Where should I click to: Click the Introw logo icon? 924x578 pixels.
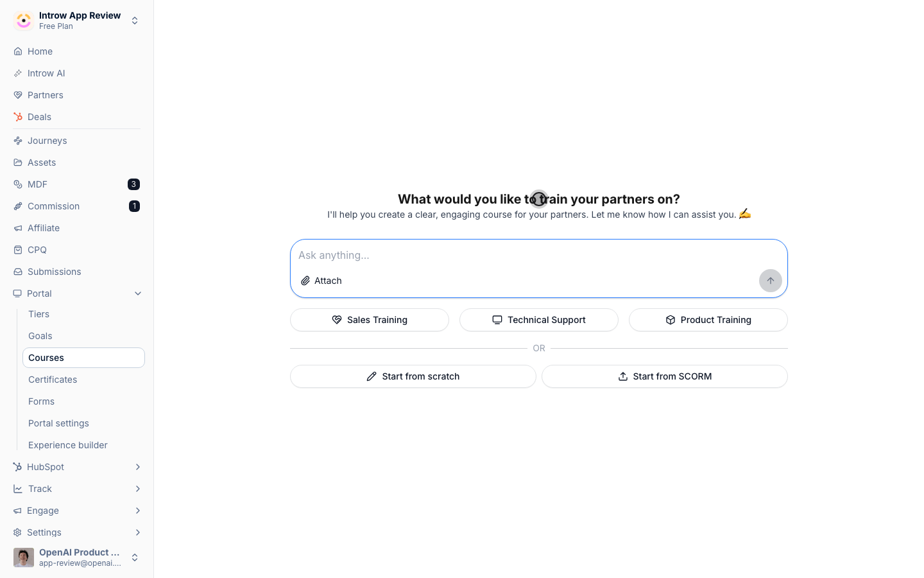click(x=24, y=21)
